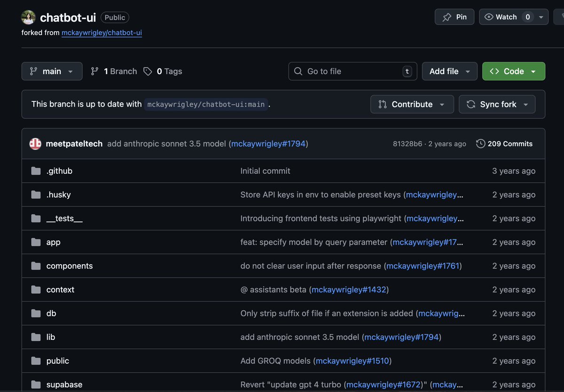The image size is (564, 392).
Task: Click the history clock icon beside 209 Commits
Action: (x=480, y=144)
